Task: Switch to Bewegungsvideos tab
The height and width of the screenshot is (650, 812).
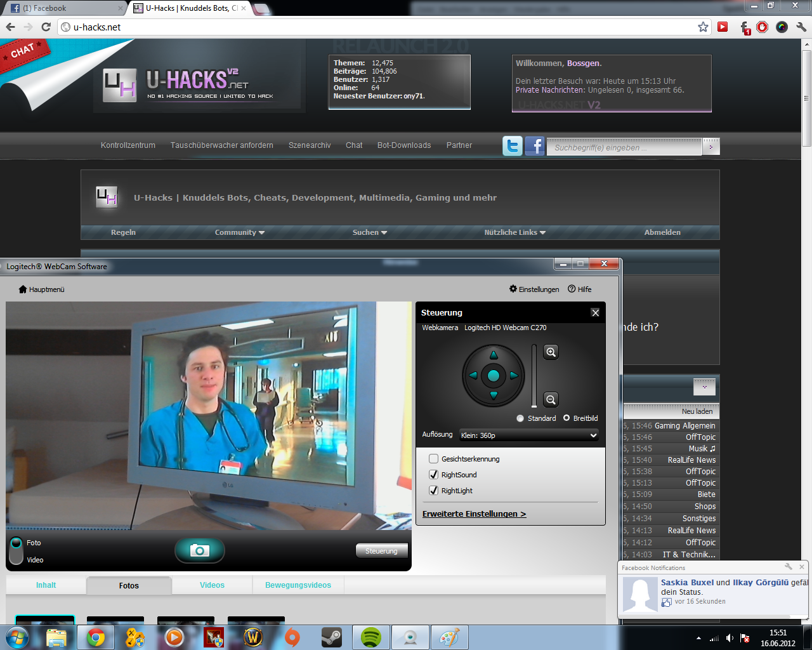Action: click(298, 585)
